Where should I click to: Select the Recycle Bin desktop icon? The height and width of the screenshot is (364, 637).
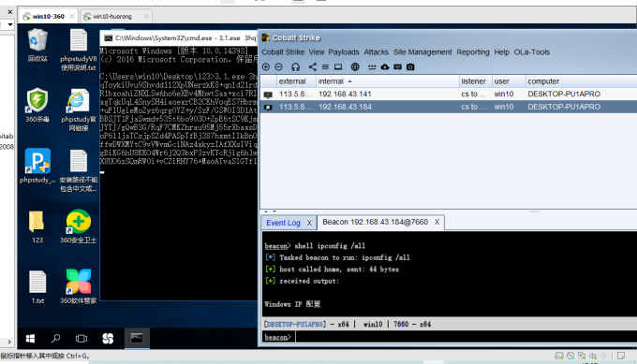(37, 45)
